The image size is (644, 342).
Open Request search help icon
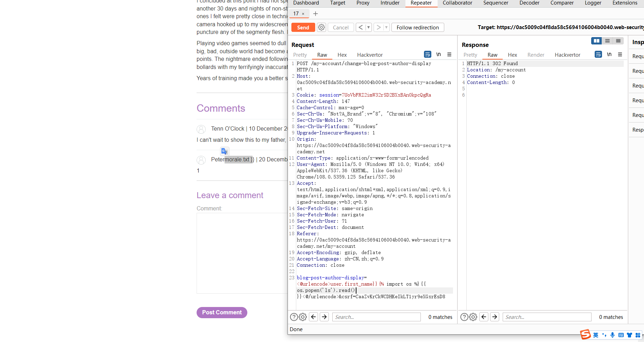click(x=294, y=317)
